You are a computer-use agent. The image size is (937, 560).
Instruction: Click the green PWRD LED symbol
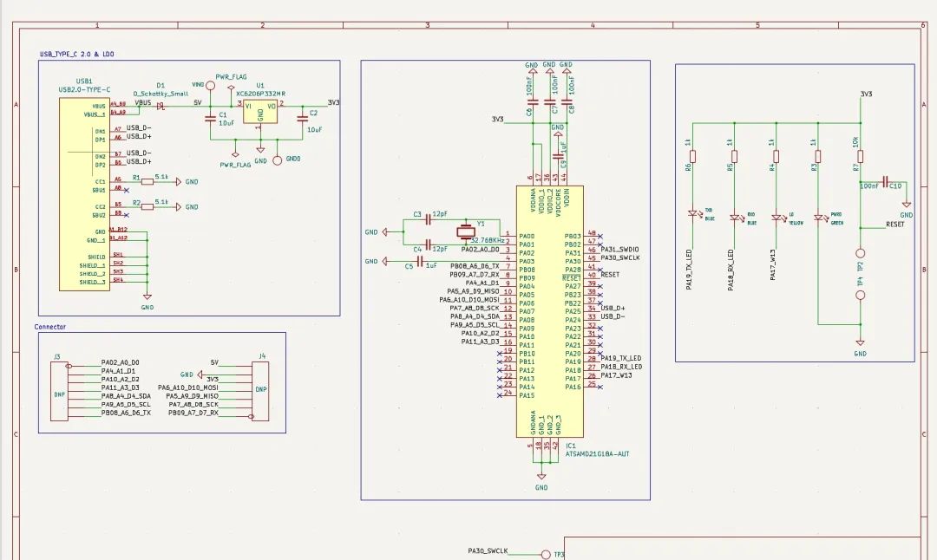pyautogui.click(x=817, y=216)
